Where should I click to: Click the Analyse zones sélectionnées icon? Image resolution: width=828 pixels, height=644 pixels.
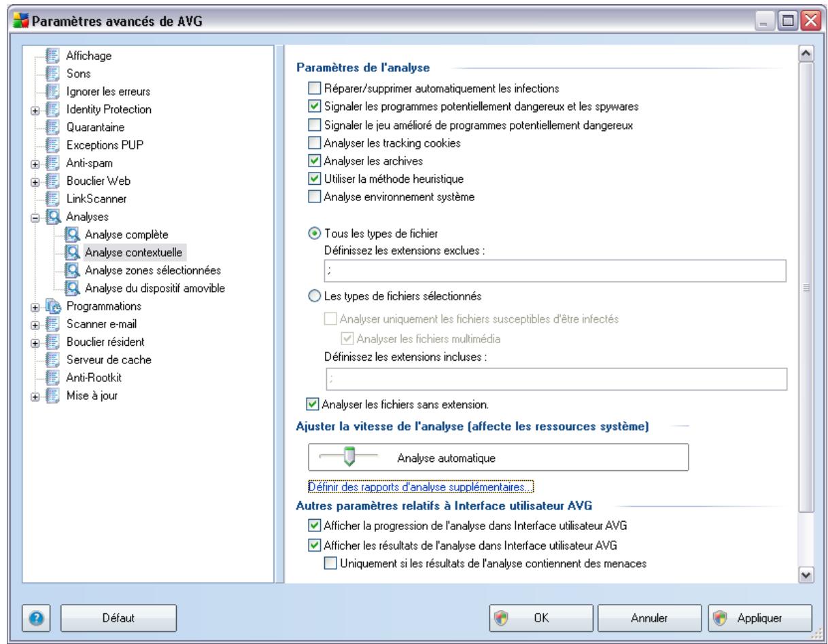(x=71, y=270)
